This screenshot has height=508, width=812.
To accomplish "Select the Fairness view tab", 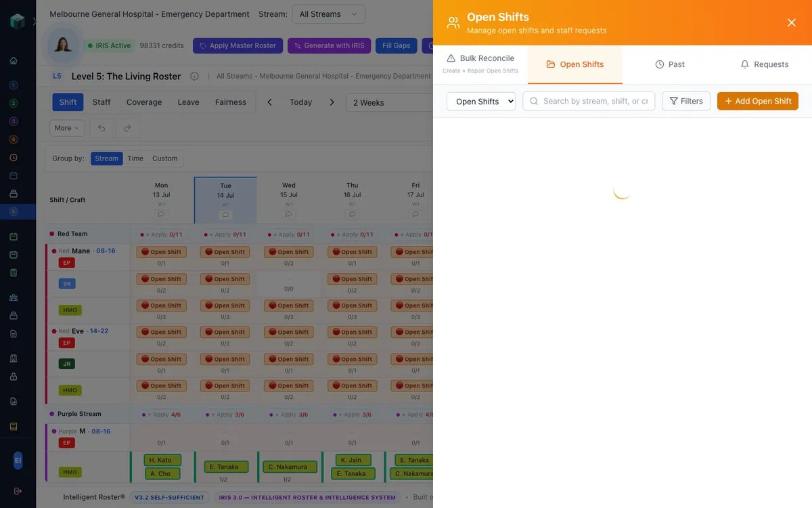I will coord(231,102).
